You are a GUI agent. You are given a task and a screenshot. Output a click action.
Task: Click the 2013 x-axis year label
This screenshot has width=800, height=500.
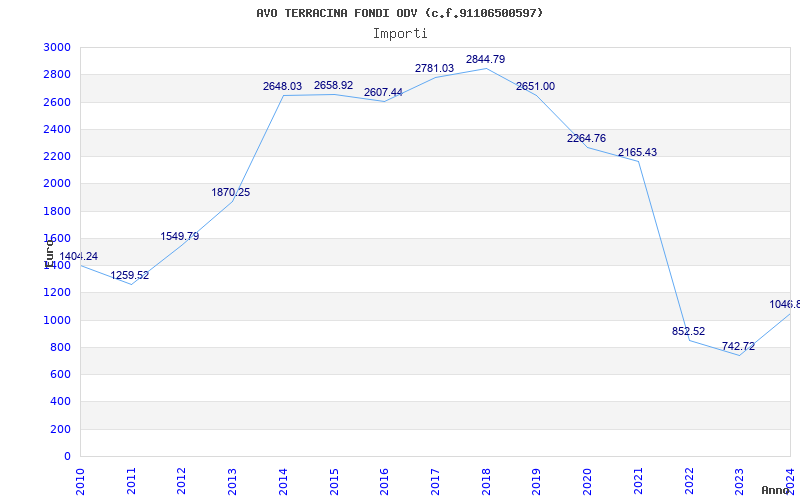232,481
